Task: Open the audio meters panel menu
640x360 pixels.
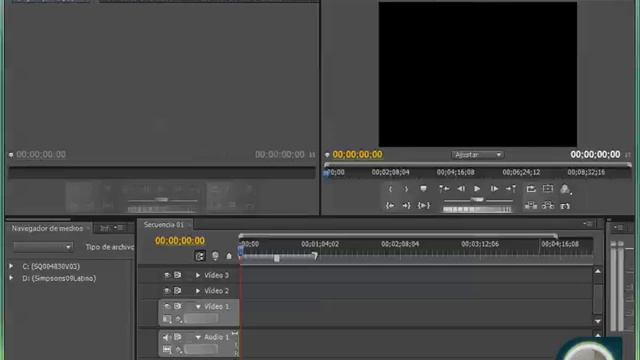Action: [618, 227]
